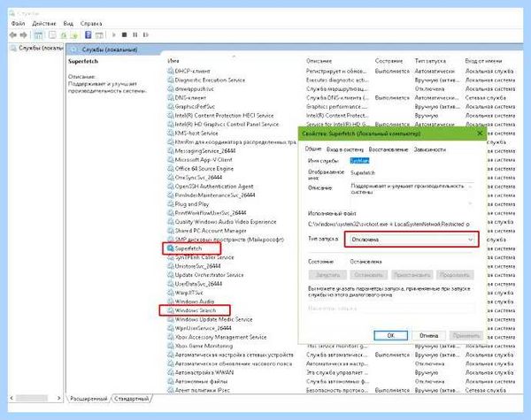This screenshot has width=531, height=420.
Task: Click the Export list toolbar icon
Action: click(74, 34)
